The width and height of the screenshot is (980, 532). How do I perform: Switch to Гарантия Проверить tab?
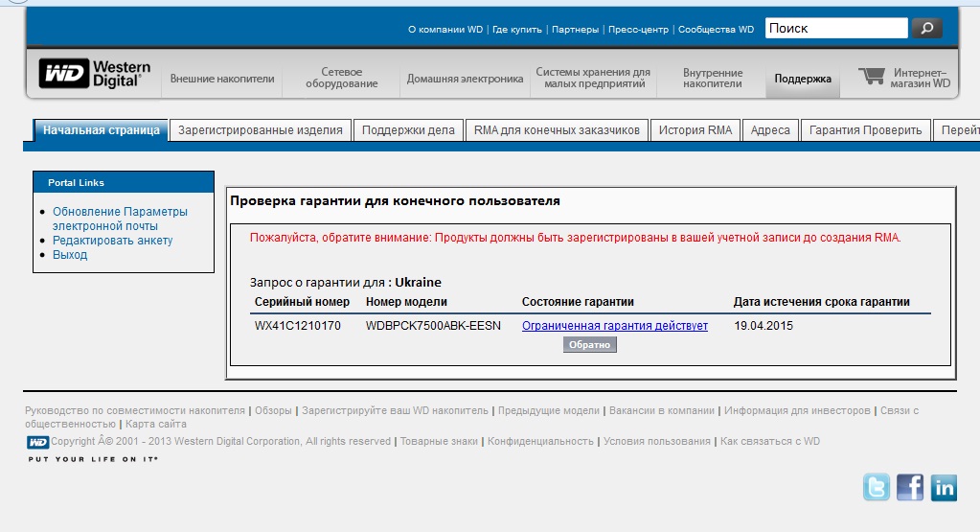tap(866, 130)
